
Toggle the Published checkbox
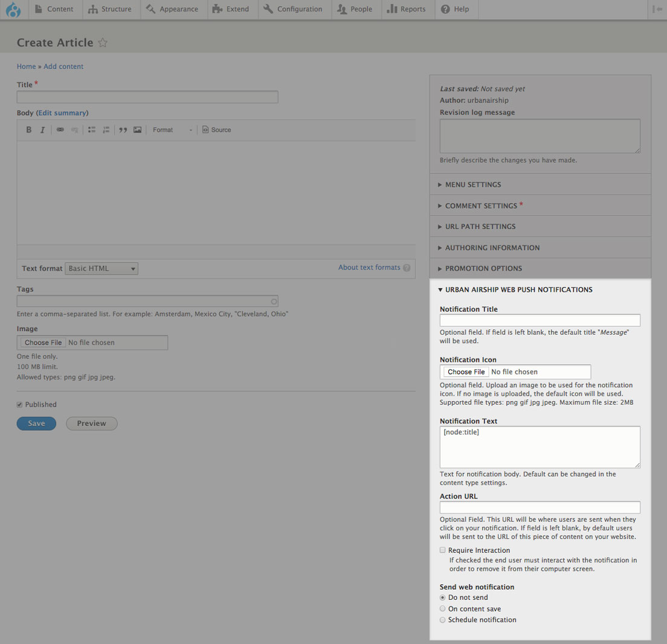(x=19, y=405)
